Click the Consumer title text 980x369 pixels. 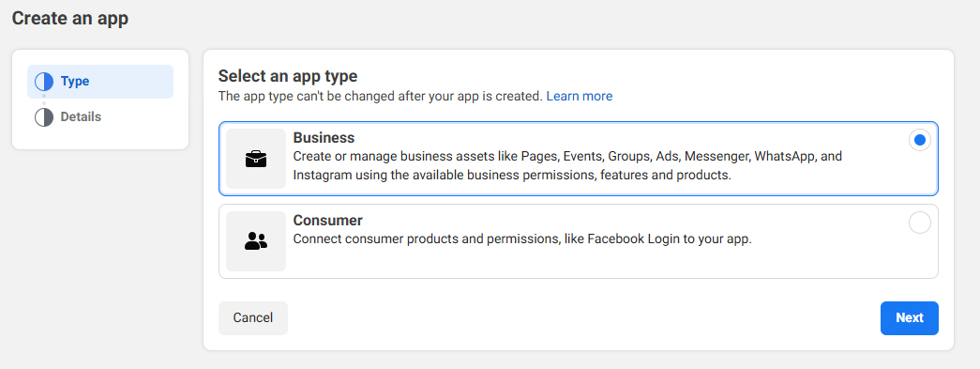pyautogui.click(x=328, y=220)
